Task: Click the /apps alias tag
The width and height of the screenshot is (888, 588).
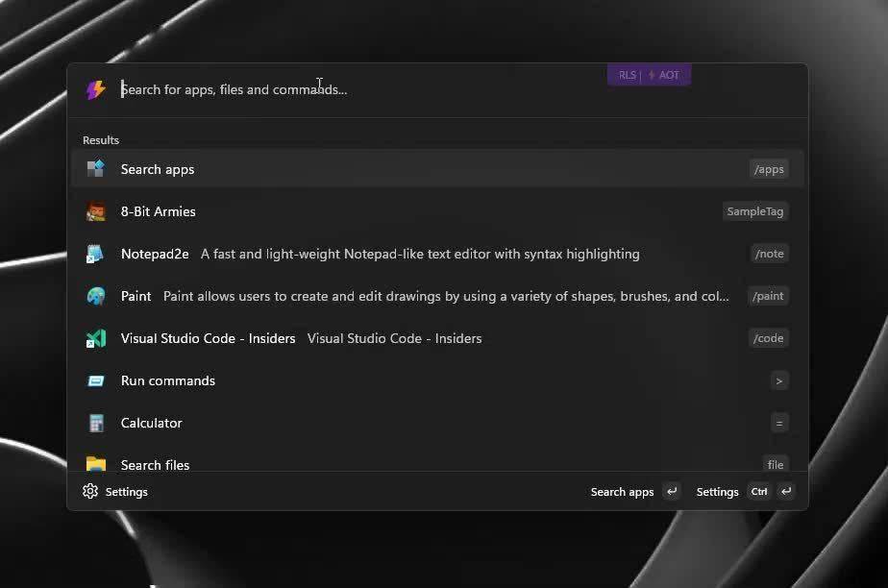Action: (769, 169)
